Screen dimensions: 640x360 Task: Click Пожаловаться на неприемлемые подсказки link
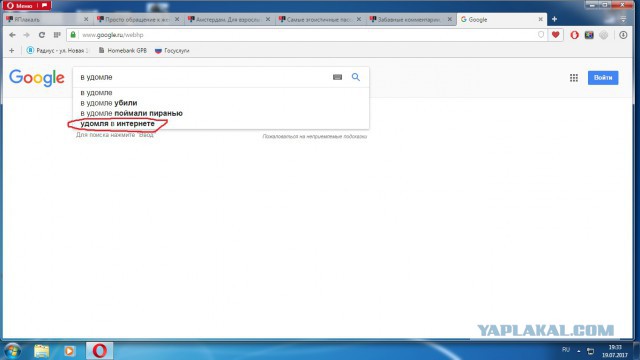pos(315,136)
